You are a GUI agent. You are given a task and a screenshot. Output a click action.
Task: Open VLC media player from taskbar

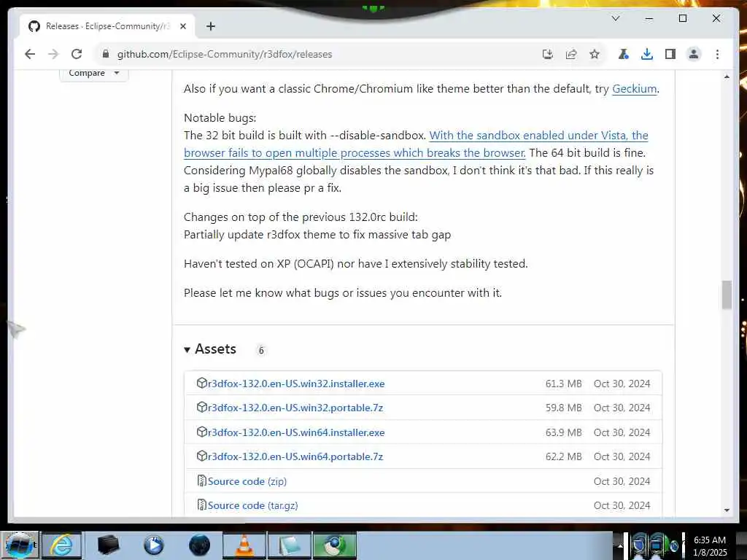(245, 545)
